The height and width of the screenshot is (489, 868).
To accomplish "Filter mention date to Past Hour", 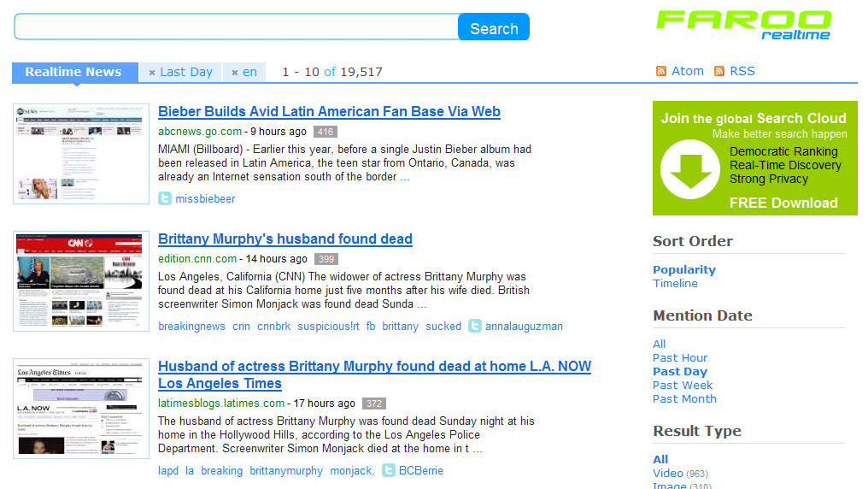I will pyautogui.click(x=680, y=358).
